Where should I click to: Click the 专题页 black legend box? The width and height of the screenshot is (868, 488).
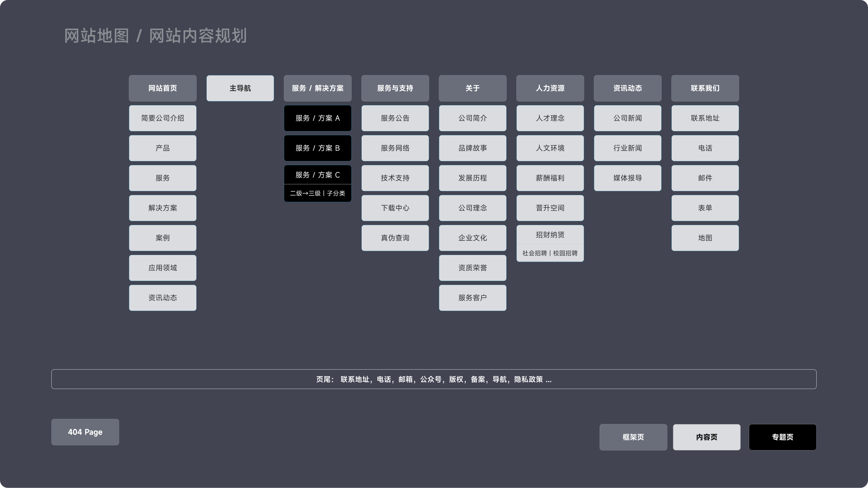tap(782, 437)
